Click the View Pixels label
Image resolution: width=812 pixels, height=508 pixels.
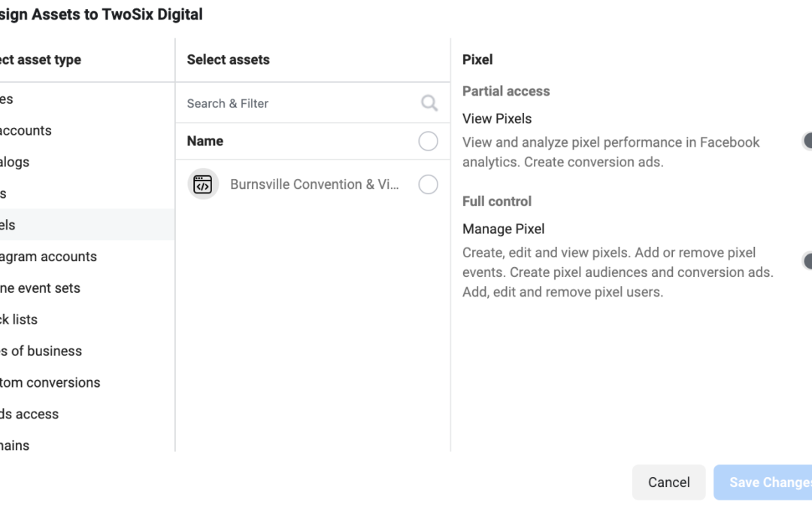click(497, 119)
